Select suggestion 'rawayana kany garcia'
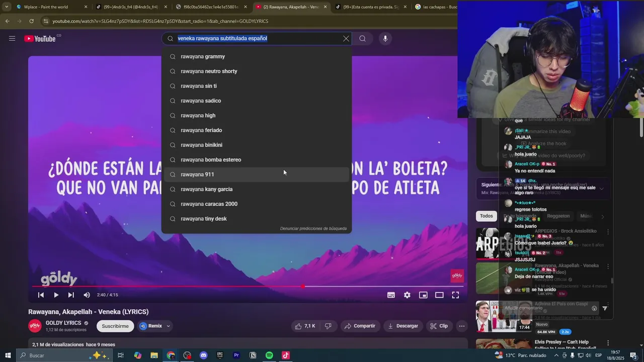Screen dimensions: 644x362 [x=257, y=189]
